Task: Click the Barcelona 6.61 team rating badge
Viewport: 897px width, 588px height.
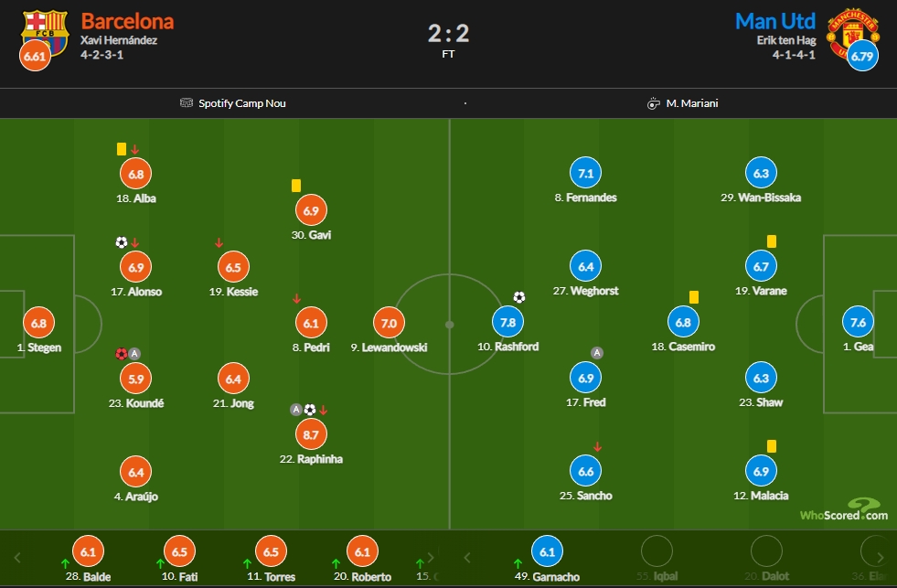Action: coord(35,56)
